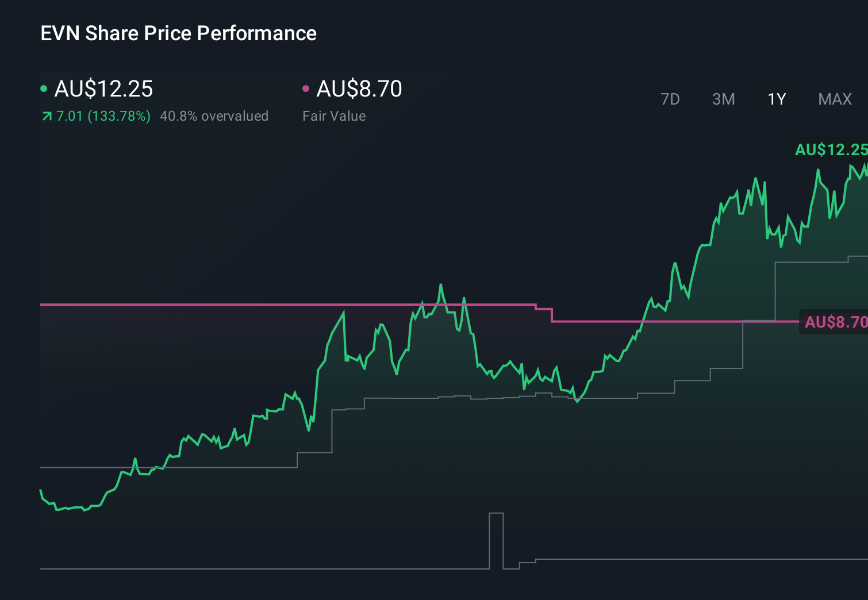
Task: Click the 40.8% overvalued text
Action: (214, 116)
